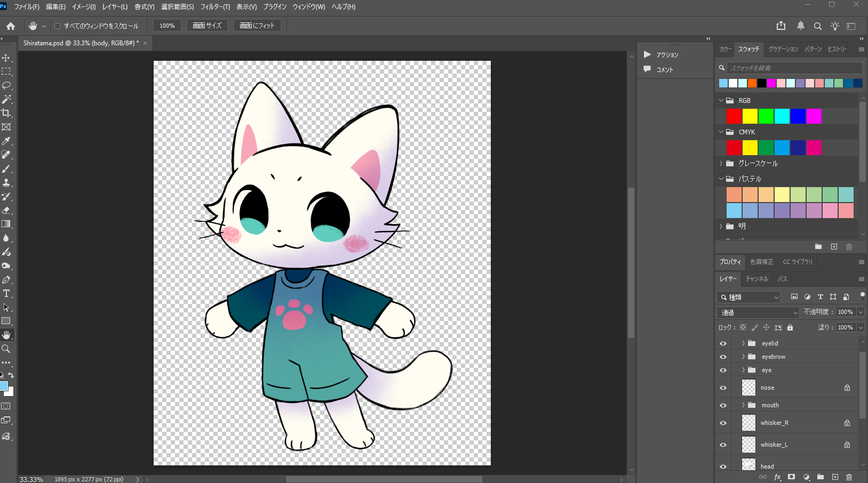Pick the red RGB swatch
The height and width of the screenshot is (483, 868).
coord(734,116)
